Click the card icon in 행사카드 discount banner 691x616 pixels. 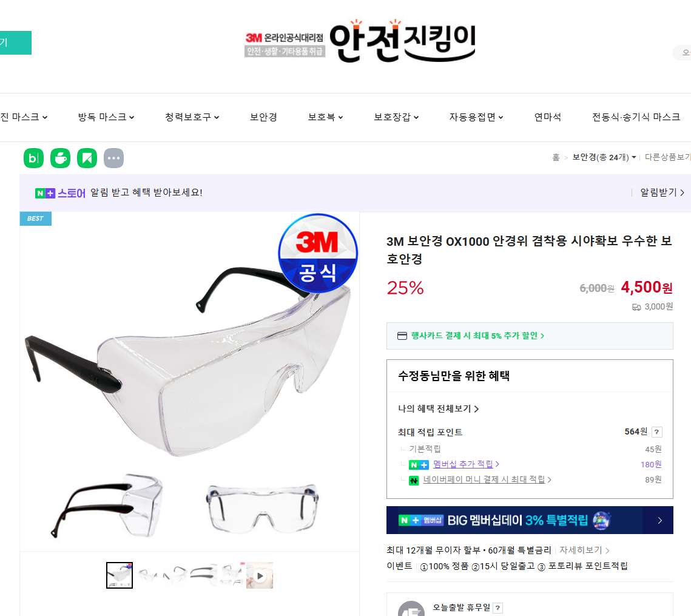point(402,336)
